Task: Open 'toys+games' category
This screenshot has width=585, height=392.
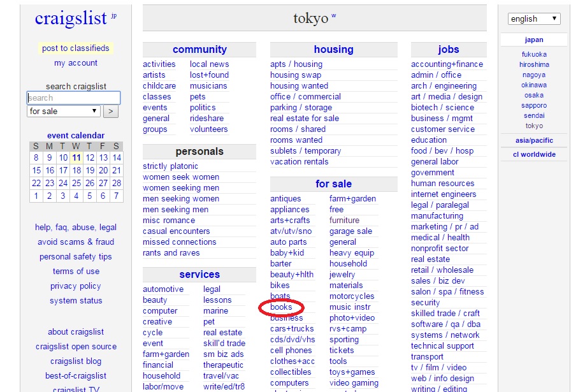Action: click(x=352, y=372)
